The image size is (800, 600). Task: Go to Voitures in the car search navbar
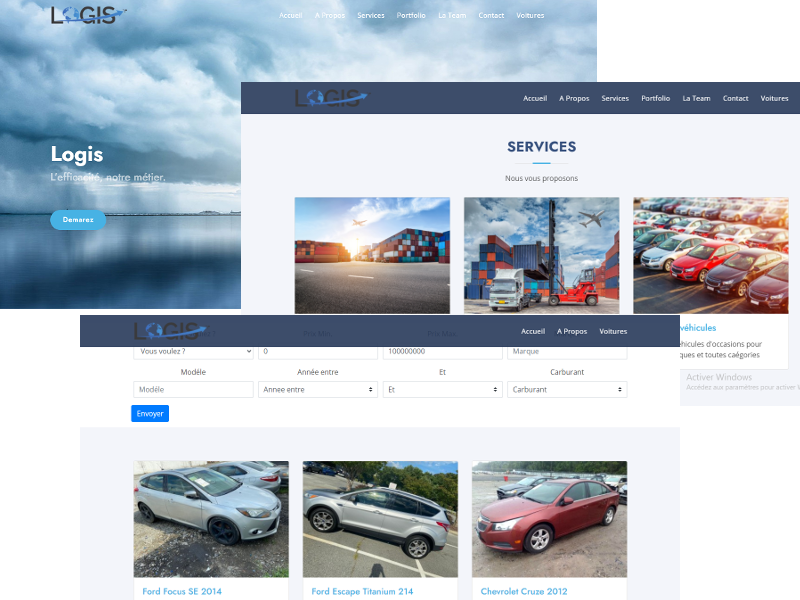[x=613, y=331]
